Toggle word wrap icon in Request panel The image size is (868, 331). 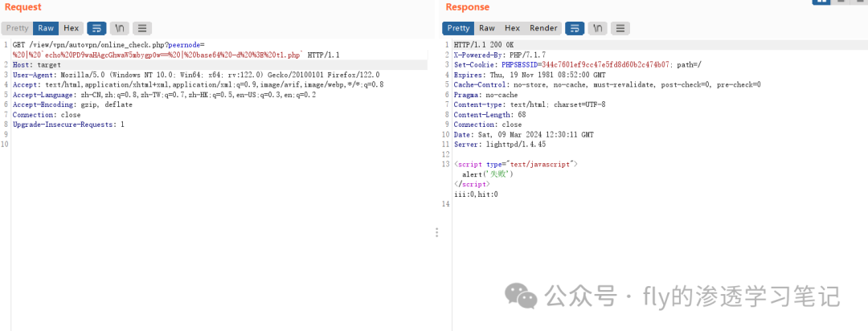(96, 28)
